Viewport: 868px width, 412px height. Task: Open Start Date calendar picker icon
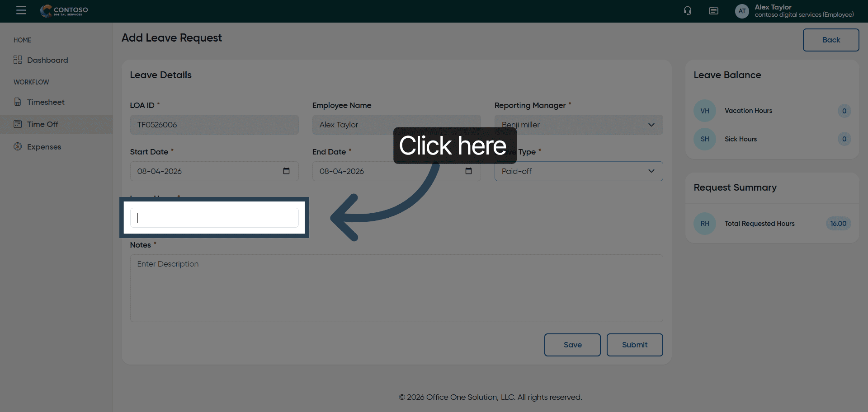coord(286,171)
